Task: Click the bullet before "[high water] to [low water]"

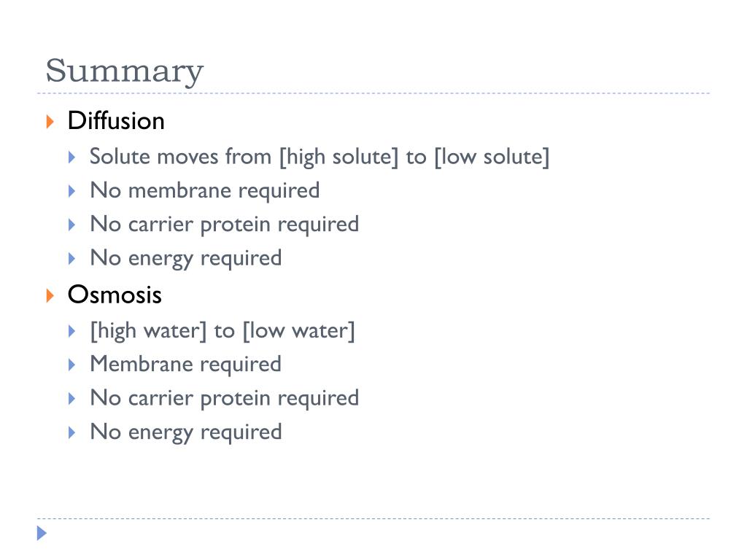Action: (72, 331)
